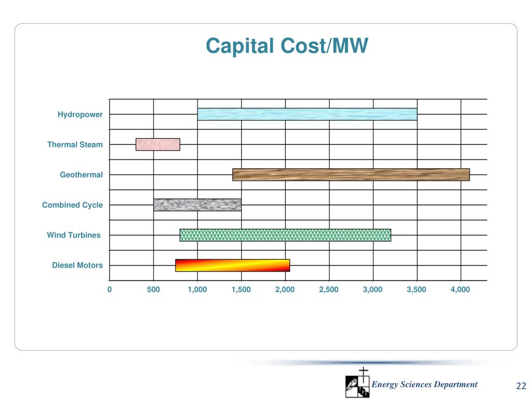Click the gray Combined Cycle bar
This screenshot has height=399, width=532.
point(197,205)
